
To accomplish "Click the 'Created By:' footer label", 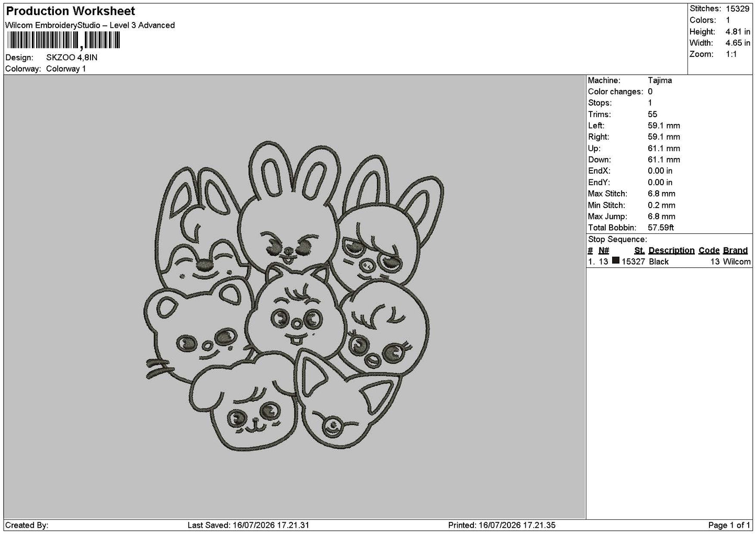I will point(27,526).
